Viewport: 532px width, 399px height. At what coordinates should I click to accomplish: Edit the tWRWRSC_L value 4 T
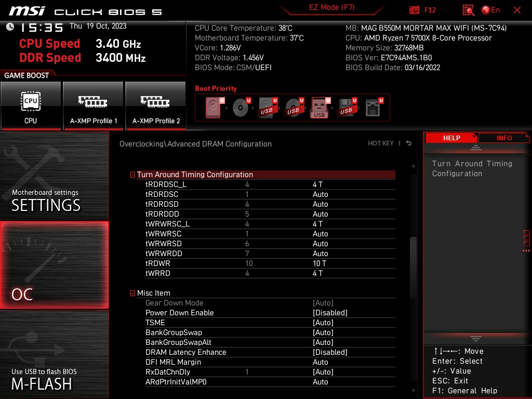pos(317,224)
